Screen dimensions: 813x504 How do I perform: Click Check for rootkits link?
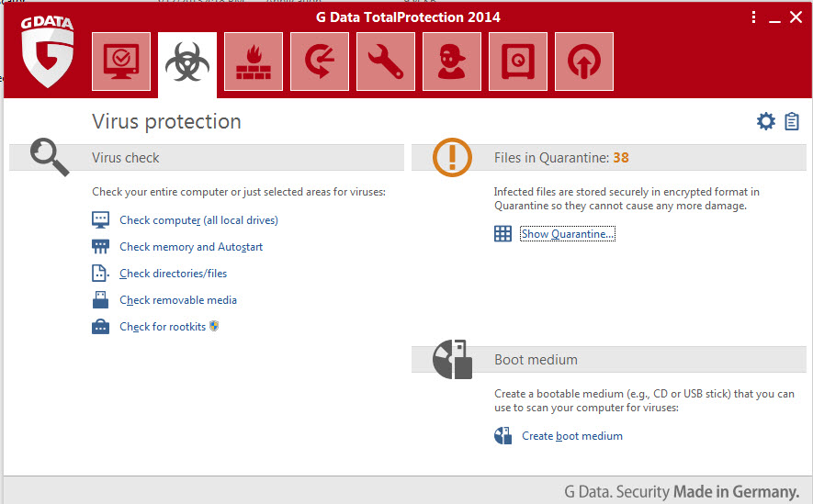(163, 327)
